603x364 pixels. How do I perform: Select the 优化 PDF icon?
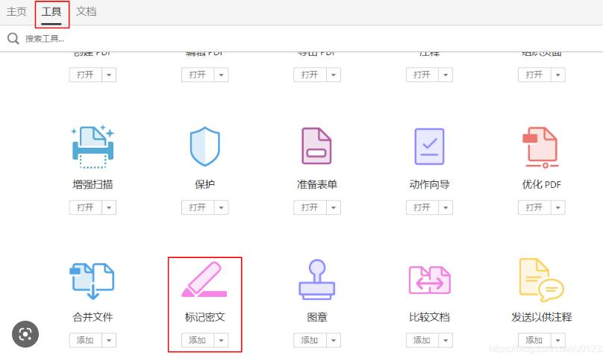542,148
